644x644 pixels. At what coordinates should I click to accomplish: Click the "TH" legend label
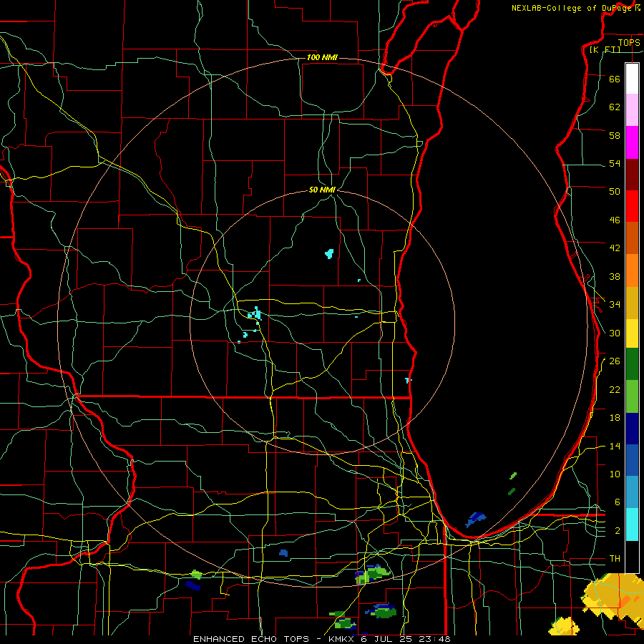615,559
